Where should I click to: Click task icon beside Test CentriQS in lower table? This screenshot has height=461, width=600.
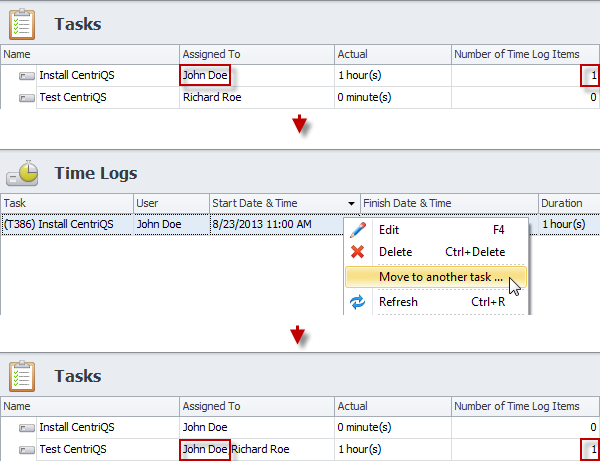click(27, 450)
